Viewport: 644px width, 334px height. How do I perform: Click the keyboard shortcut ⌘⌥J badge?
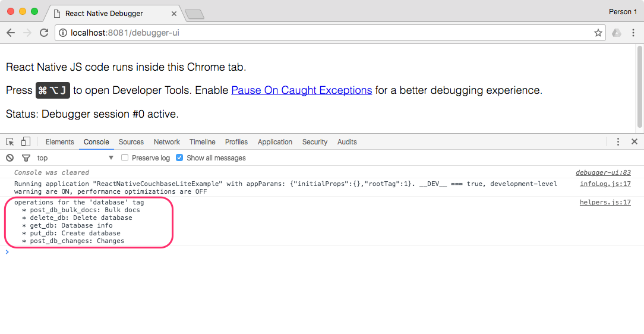point(53,90)
